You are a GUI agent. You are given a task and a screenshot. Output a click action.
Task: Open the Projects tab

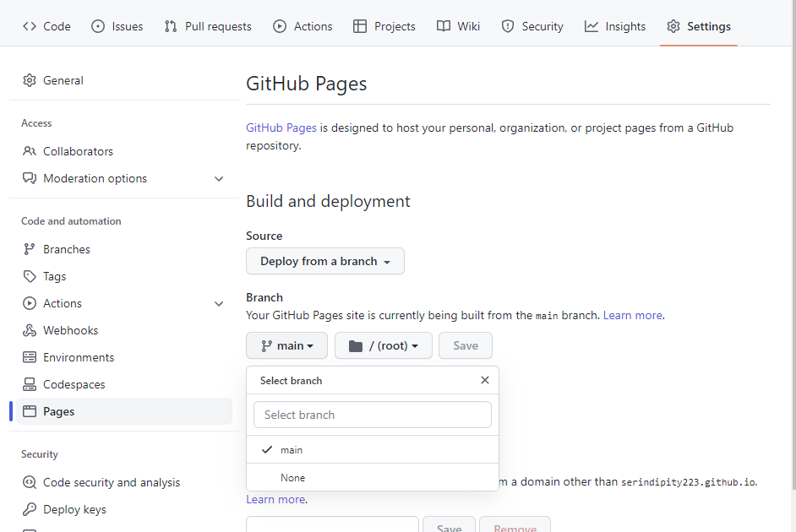click(384, 26)
